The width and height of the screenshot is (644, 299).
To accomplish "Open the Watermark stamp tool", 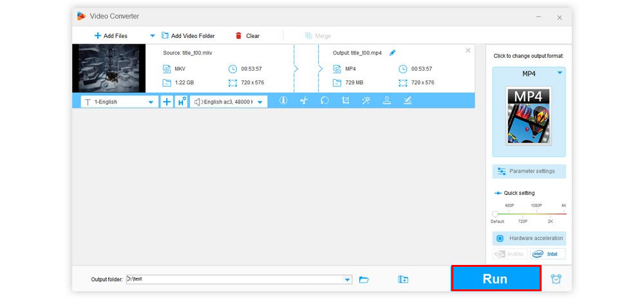I will tap(386, 100).
